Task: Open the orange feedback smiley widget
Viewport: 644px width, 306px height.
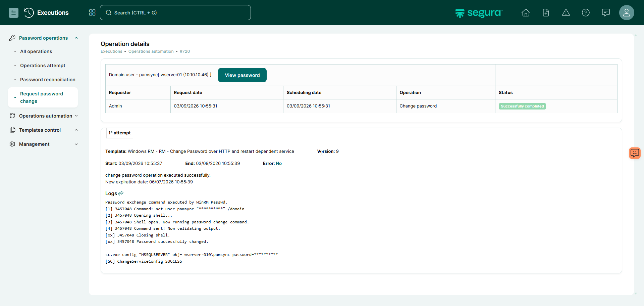Action: coord(635,153)
